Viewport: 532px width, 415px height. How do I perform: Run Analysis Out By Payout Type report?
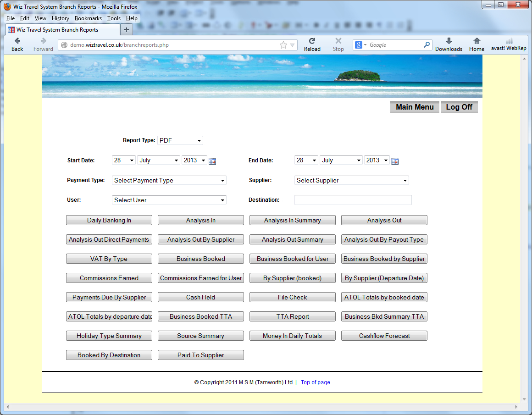pos(384,239)
